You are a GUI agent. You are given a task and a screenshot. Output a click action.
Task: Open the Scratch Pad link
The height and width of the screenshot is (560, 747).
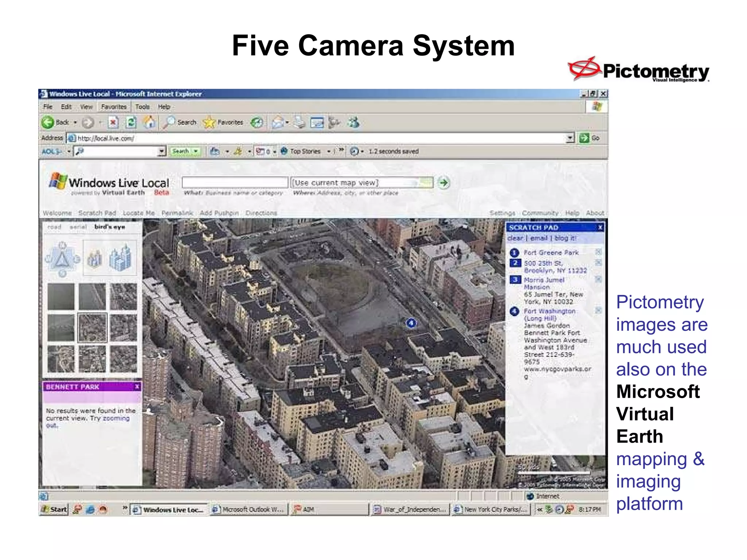(x=97, y=213)
